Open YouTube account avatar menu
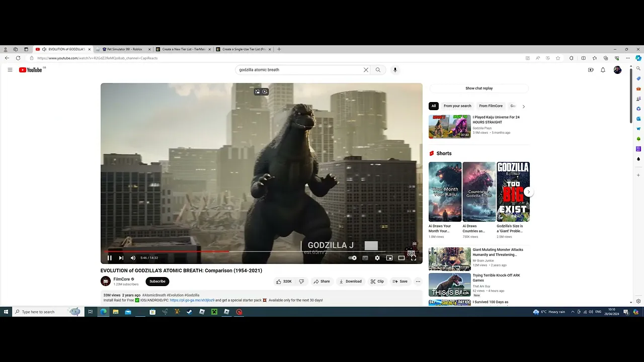 (617, 70)
